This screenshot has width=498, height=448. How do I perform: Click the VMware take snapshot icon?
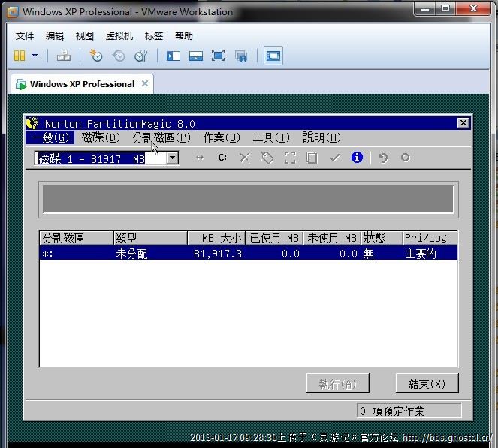[96, 56]
